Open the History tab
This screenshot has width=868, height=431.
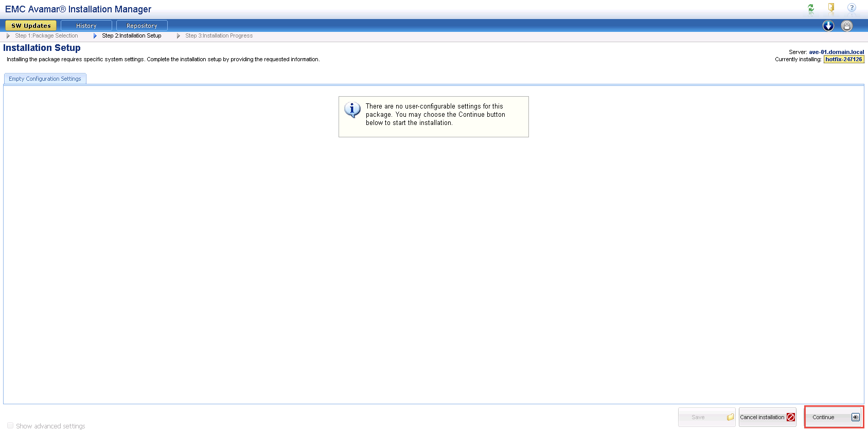tap(86, 26)
